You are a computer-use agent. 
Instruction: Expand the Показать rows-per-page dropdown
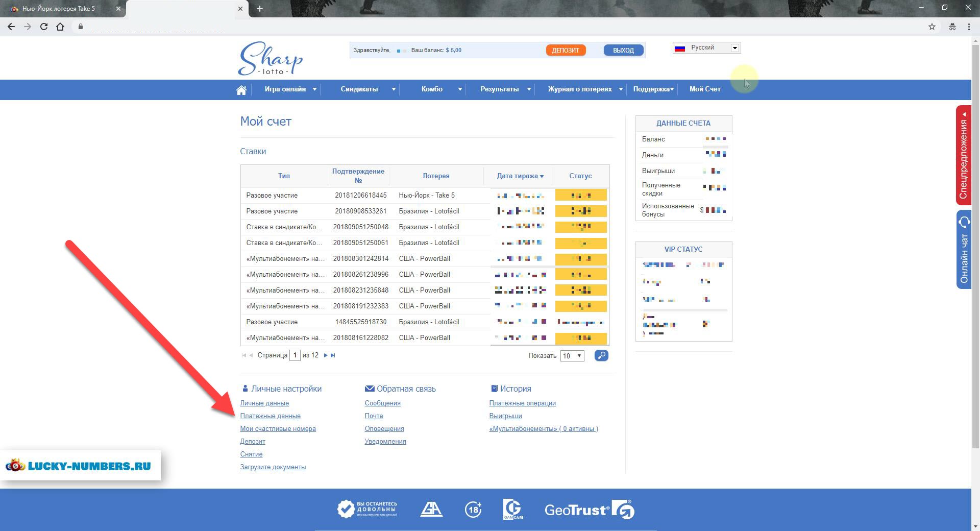click(x=572, y=356)
